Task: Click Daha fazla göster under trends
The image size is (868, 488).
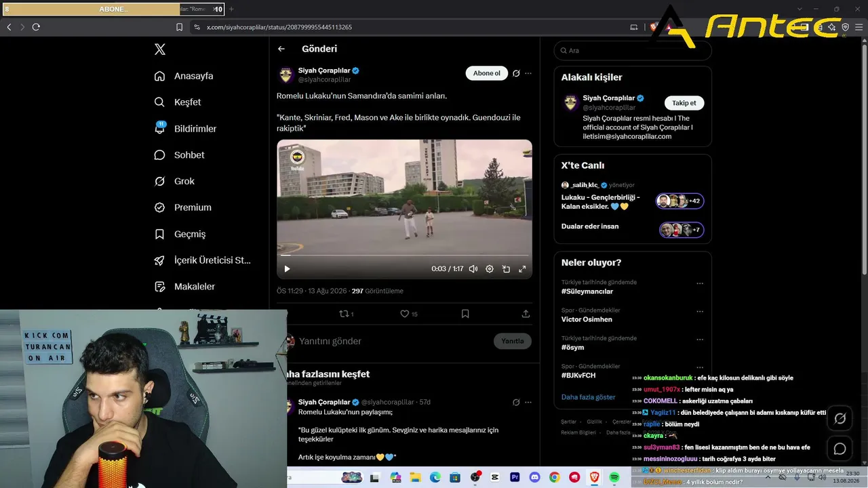Action: (588, 397)
